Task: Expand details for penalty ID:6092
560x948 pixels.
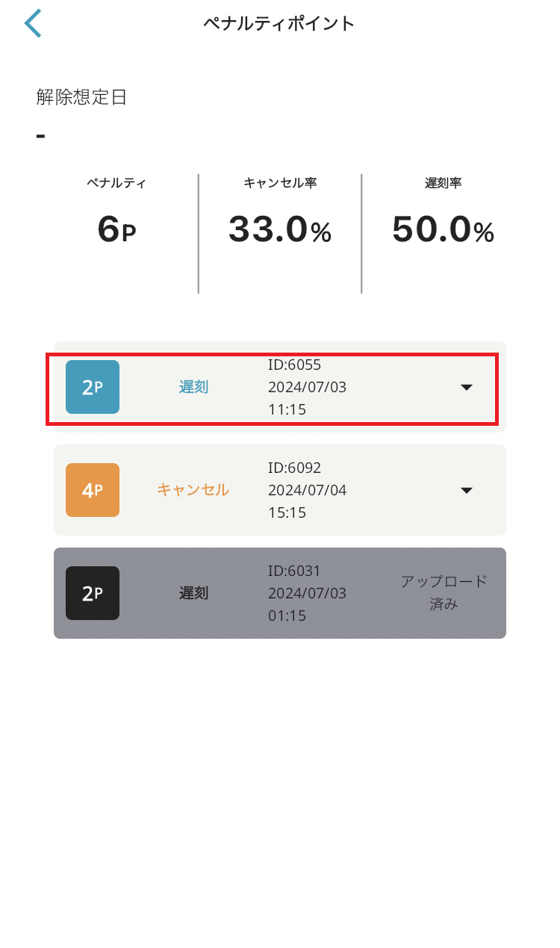Action: [466, 490]
